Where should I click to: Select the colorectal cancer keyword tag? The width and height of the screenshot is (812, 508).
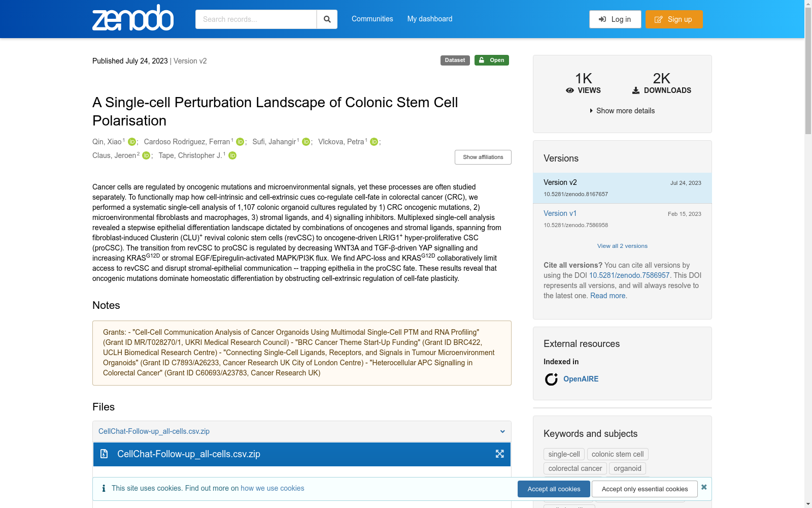(x=575, y=468)
